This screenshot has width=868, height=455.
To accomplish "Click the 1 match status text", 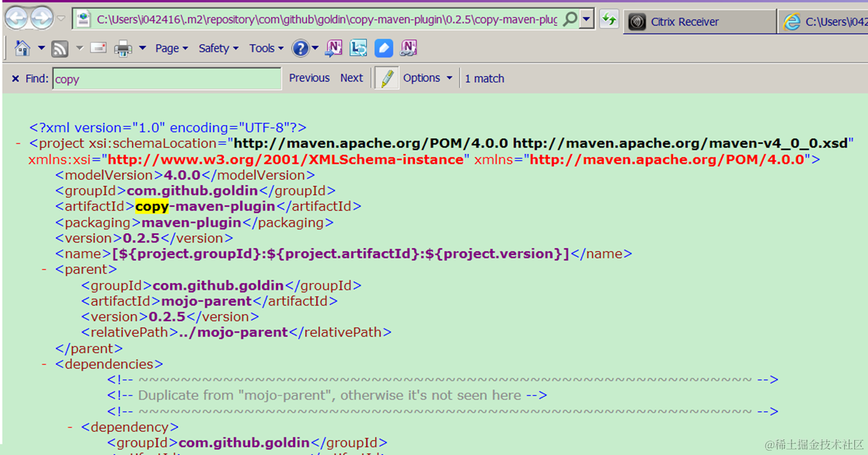I will pos(484,78).
